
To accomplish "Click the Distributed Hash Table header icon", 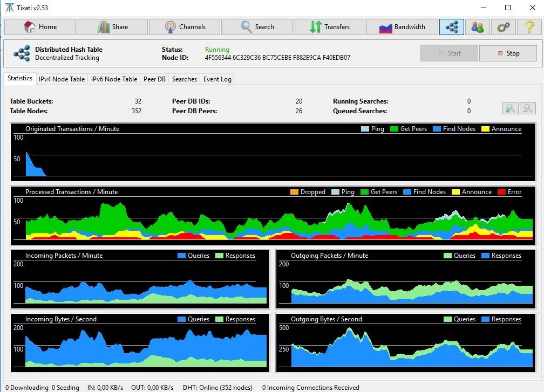I will click(22, 53).
